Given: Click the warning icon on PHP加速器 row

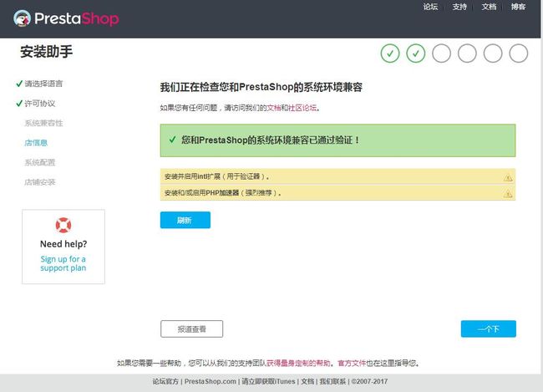Looking at the screenshot, I should click(x=508, y=194).
